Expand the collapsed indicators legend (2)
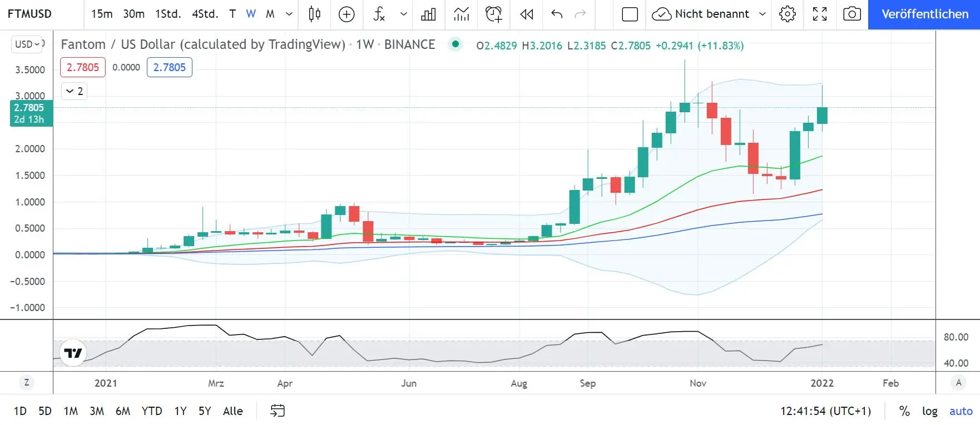 (74, 91)
